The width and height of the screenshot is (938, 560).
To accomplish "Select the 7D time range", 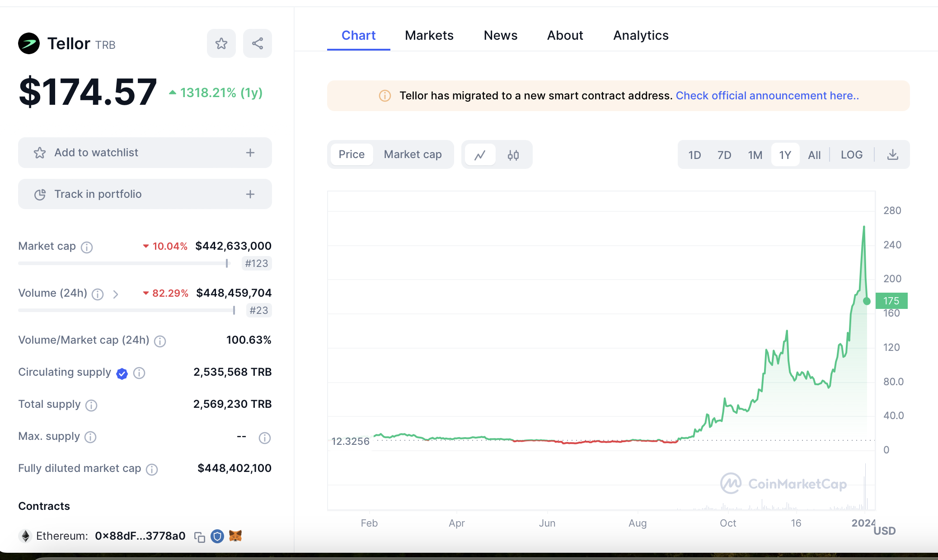I will tap(724, 155).
